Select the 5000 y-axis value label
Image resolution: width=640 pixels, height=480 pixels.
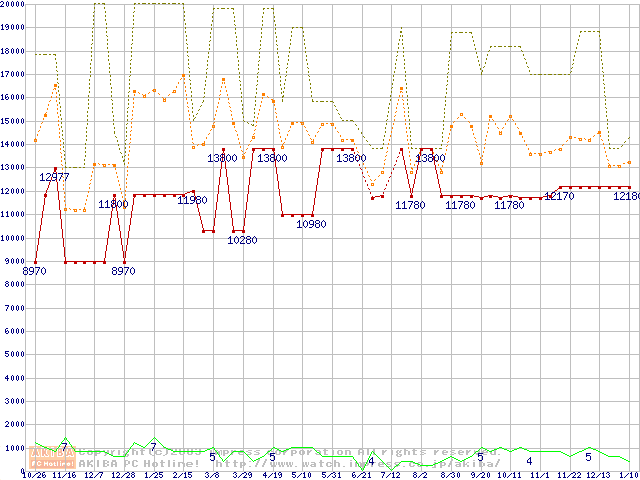tap(15, 355)
